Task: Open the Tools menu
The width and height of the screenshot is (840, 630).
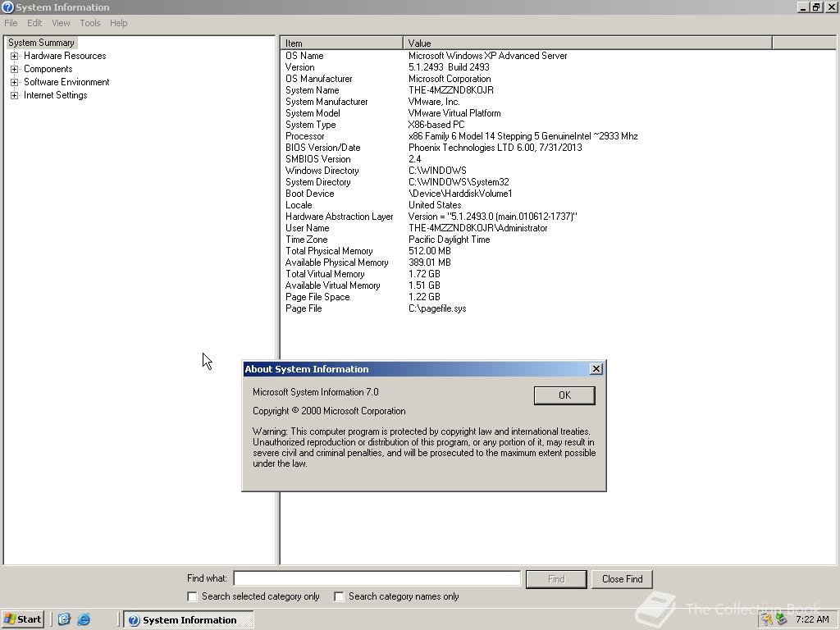Action: pos(90,23)
